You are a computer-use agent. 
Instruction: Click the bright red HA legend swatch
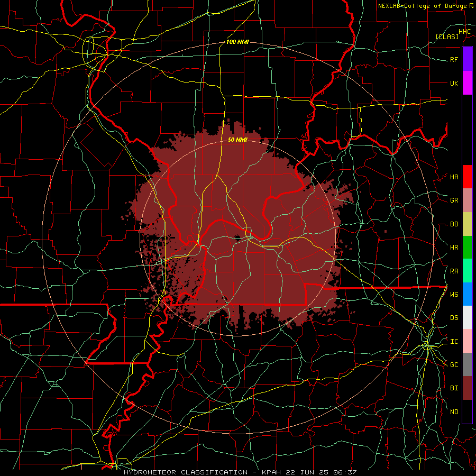pos(467,177)
